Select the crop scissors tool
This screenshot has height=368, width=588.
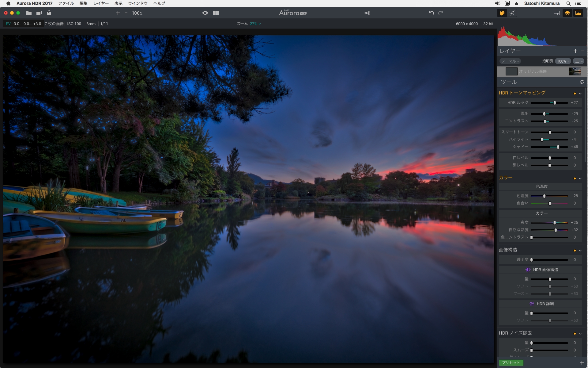tap(367, 13)
